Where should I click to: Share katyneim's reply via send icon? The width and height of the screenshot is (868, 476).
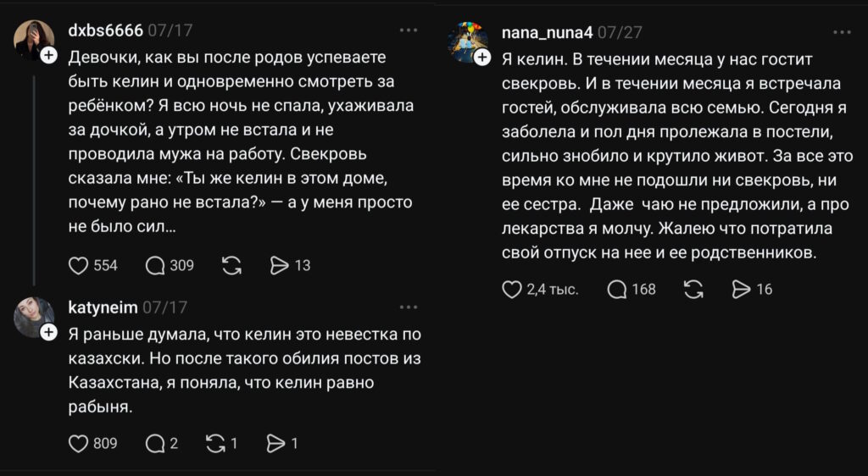pyautogui.click(x=275, y=443)
